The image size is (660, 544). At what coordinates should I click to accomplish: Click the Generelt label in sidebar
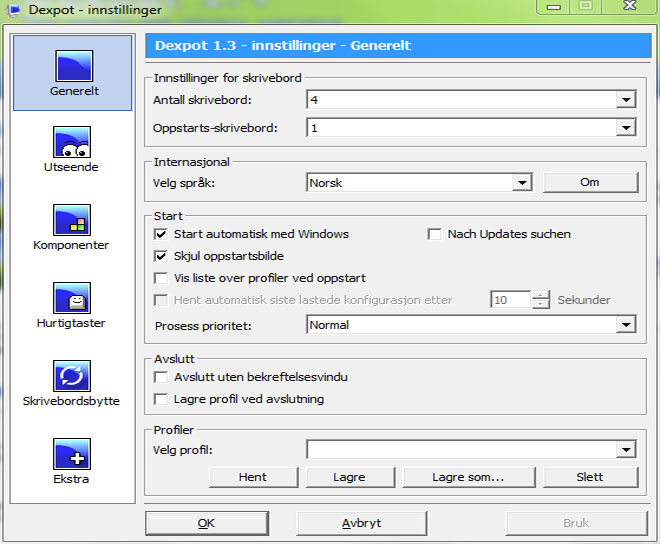tap(74, 91)
